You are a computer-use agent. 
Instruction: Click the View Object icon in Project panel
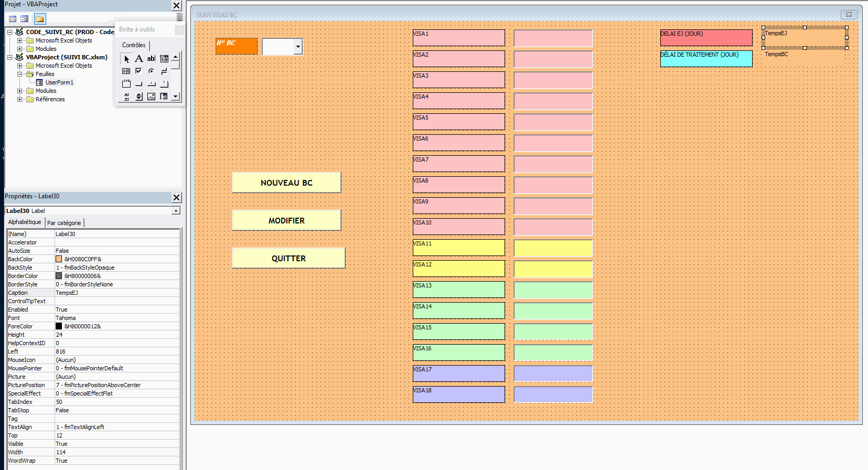coord(25,19)
